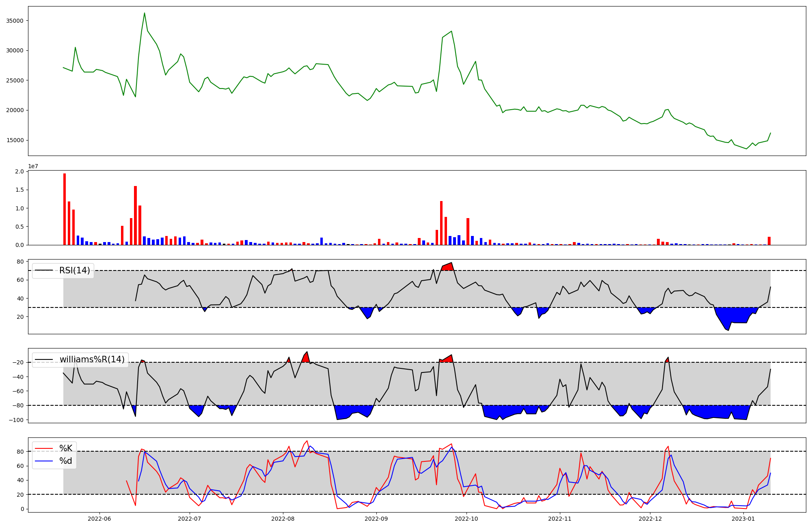This screenshot has height=528, width=812.
Task: Click the last red volume bar on the right
Action: (769, 241)
